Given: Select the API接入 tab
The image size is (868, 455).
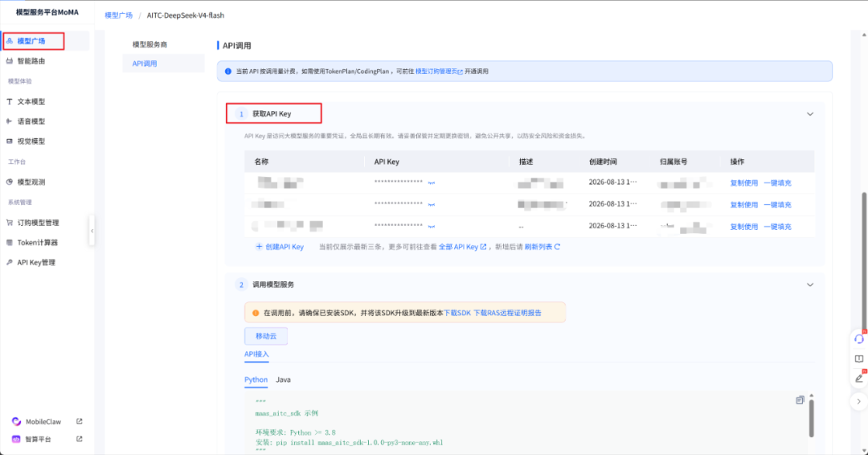Looking at the screenshot, I should 256,355.
